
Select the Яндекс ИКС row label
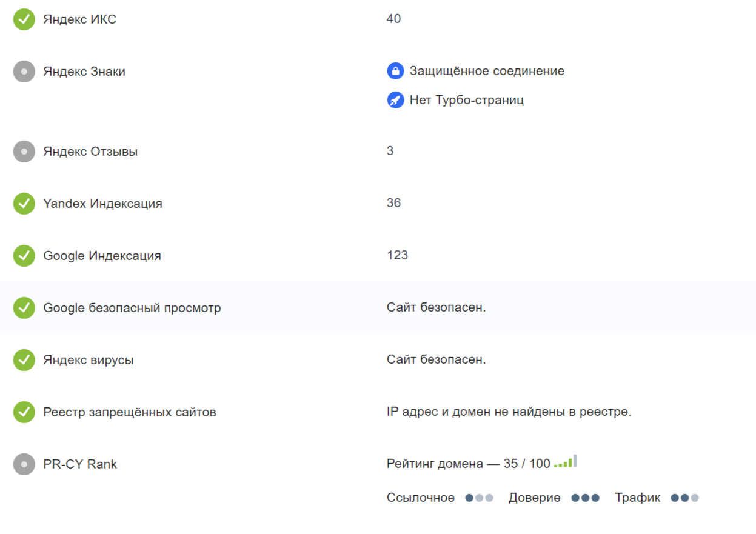(x=79, y=19)
